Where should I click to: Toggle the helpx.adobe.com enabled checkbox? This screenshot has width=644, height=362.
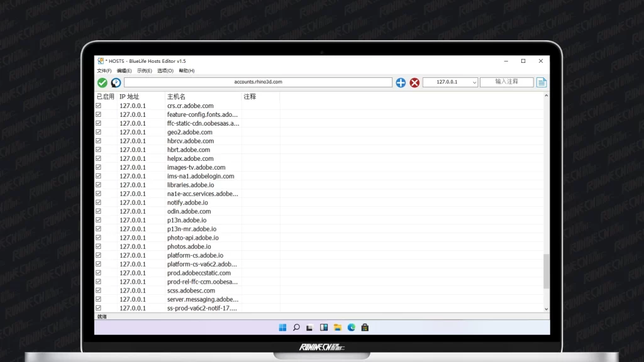(x=99, y=158)
